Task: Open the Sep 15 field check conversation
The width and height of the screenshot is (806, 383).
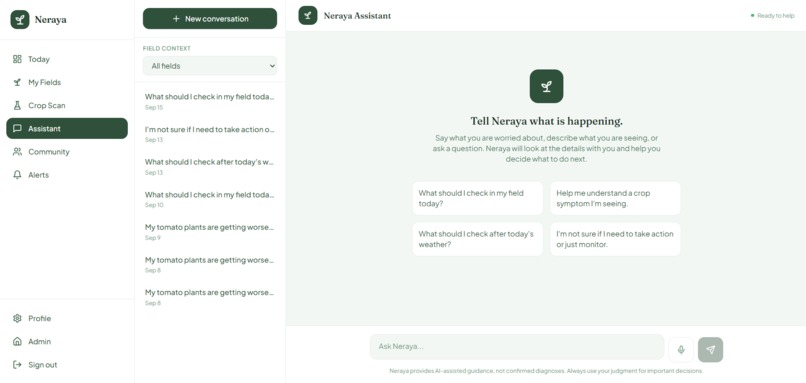Action: (x=210, y=101)
